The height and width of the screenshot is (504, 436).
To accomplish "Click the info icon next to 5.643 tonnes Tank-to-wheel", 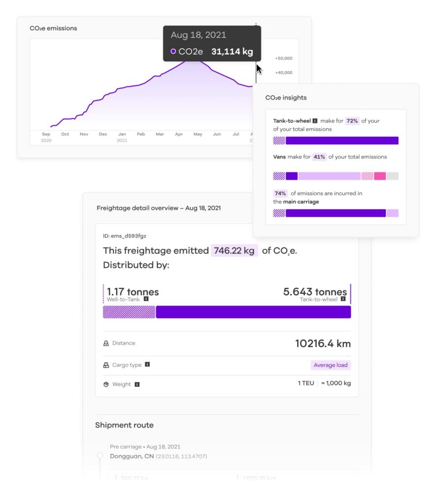I will (x=343, y=299).
